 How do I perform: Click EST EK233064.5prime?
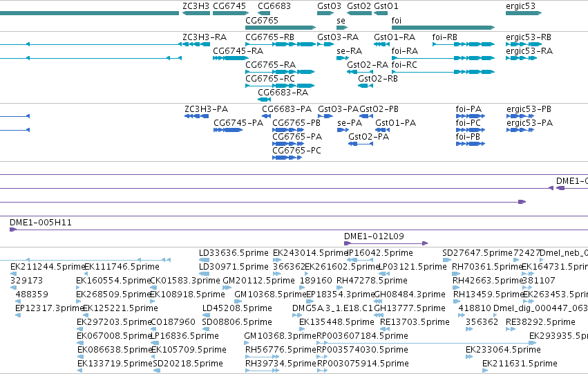(x=503, y=350)
